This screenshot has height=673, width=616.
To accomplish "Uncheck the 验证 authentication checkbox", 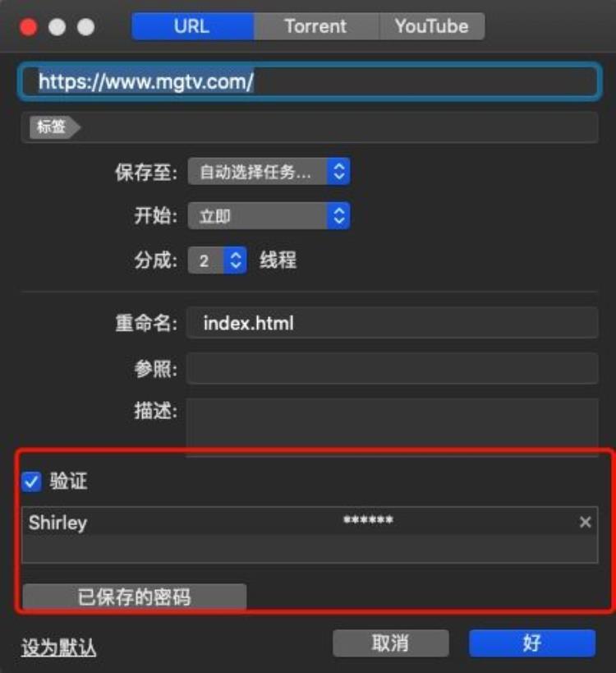I will pyautogui.click(x=31, y=482).
